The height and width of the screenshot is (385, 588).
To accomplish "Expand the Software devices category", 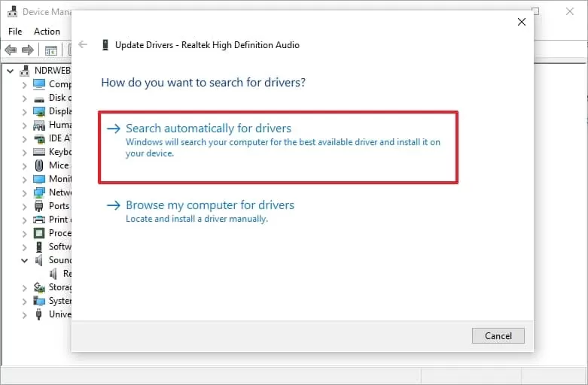I will pyautogui.click(x=25, y=247).
